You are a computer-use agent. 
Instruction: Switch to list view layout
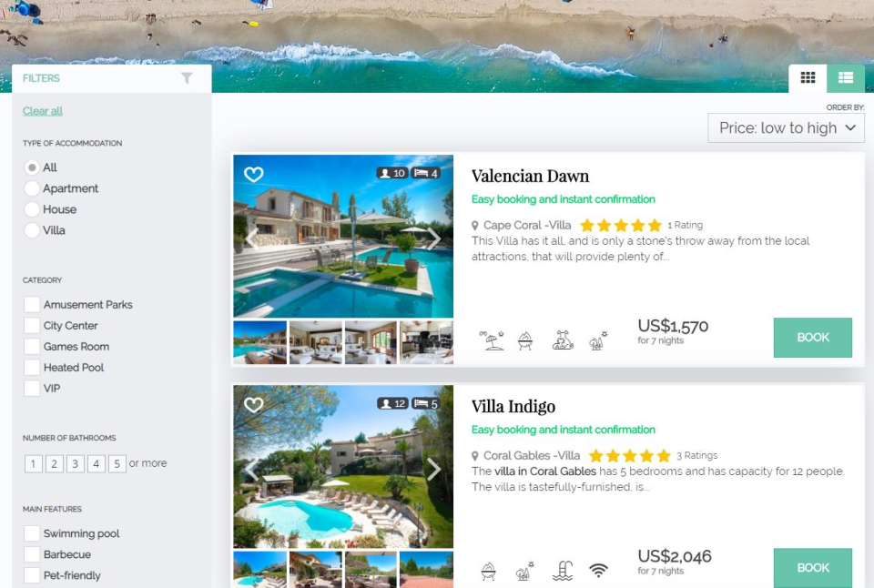coord(846,78)
